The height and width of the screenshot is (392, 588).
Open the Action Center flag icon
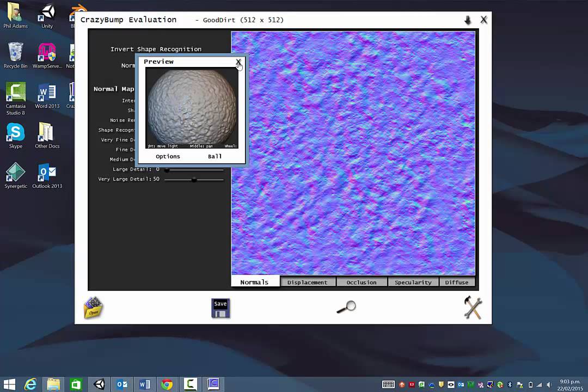pos(519,385)
